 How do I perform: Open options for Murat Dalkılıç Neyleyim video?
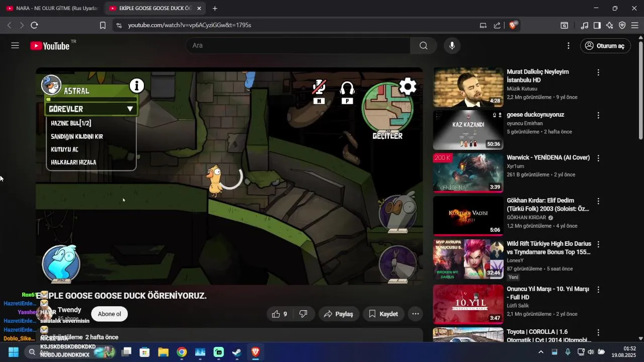(598, 72)
